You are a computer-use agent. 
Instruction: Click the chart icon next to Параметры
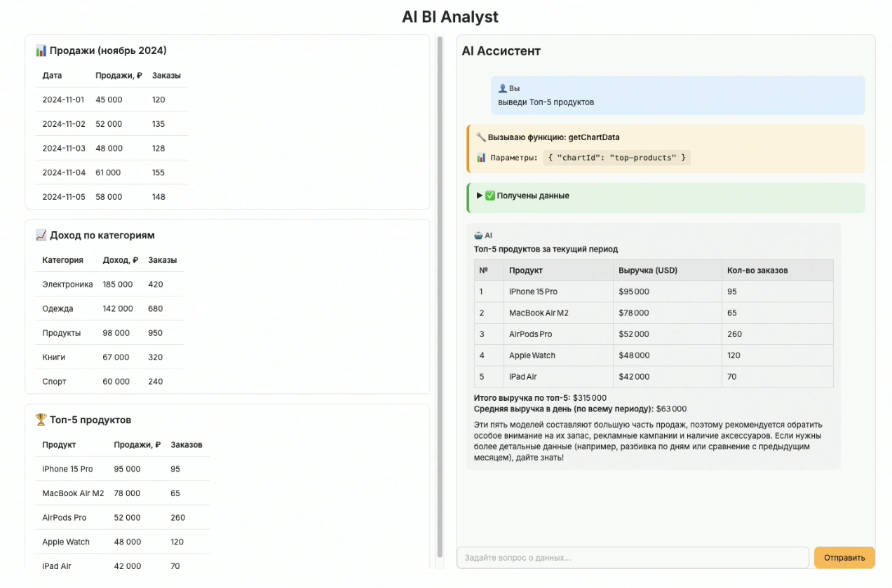(x=481, y=158)
